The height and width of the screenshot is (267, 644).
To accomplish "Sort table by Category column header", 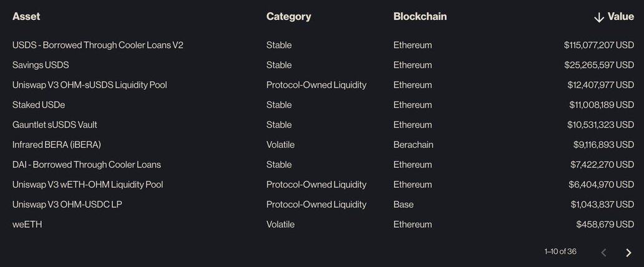I will coord(288,17).
